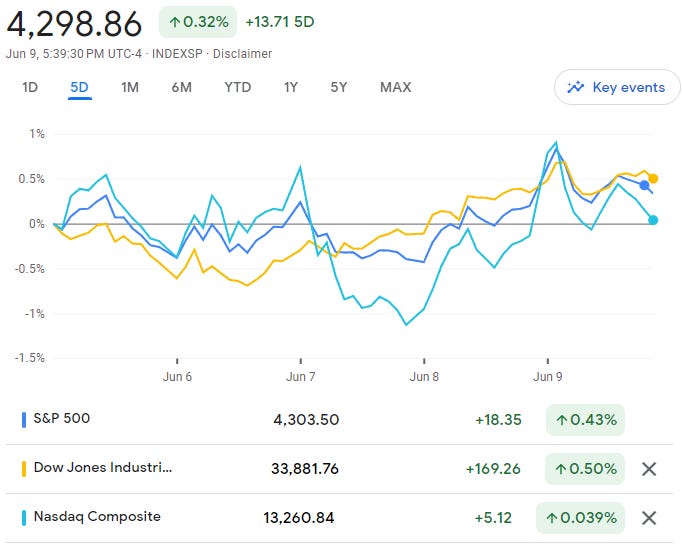Remove Dow Jones Industrial comparison

click(x=649, y=469)
